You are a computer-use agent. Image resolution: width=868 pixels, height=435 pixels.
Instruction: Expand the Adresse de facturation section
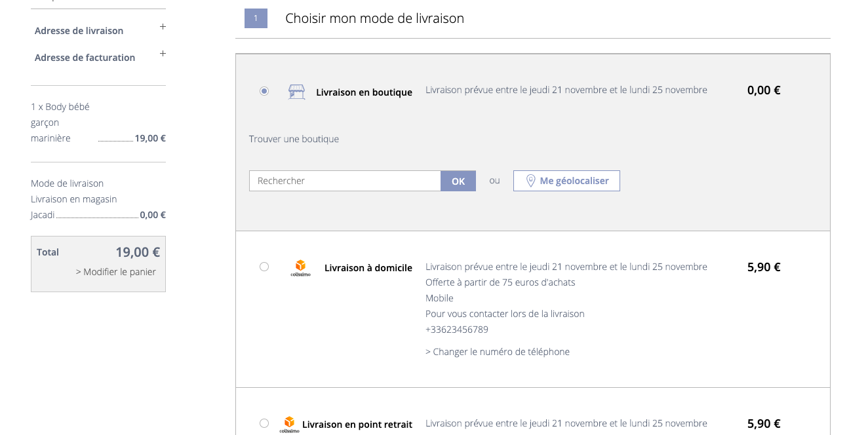click(x=85, y=58)
